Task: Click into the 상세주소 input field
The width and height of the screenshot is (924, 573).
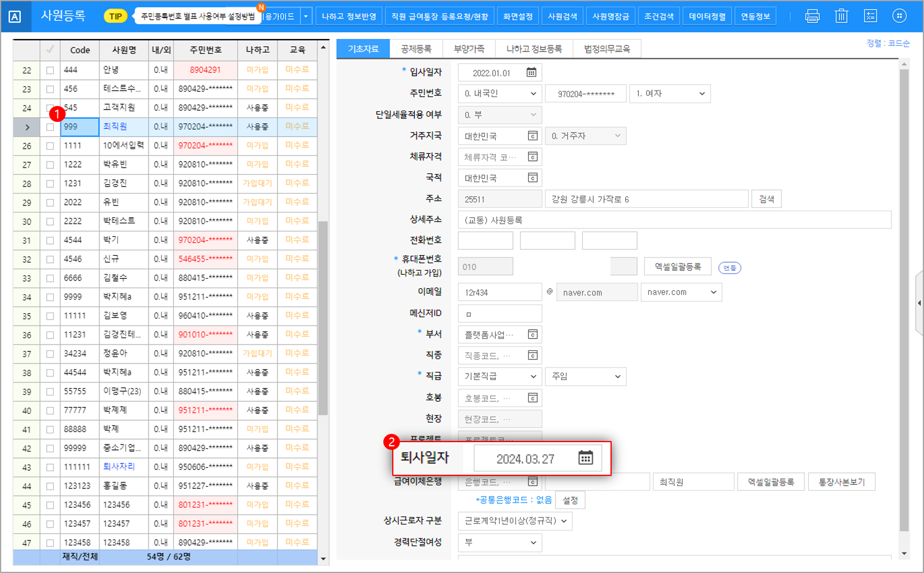Action: point(674,220)
